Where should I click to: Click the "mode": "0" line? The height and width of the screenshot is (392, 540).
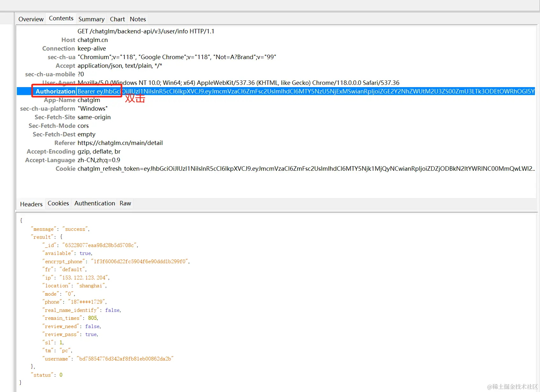[x=59, y=294]
